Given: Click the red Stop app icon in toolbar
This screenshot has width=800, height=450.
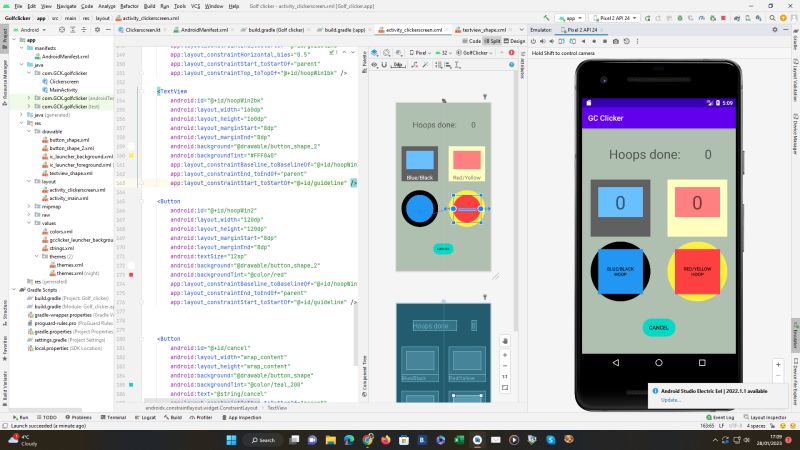Looking at the screenshot, I should pos(723,18).
